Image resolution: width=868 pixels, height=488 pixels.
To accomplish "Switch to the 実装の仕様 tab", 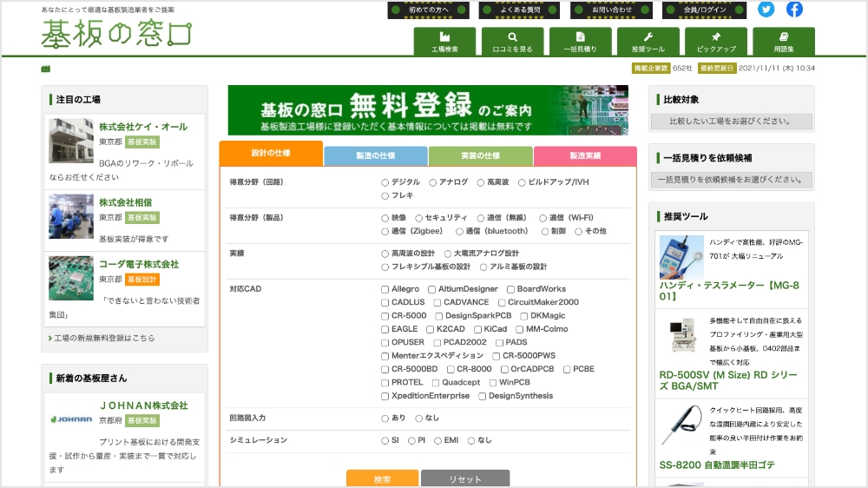I will [x=481, y=155].
